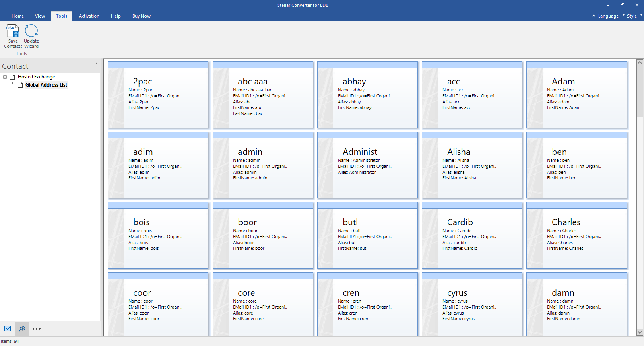Click 'LastName : bac' text
This screenshot has width=644, height=346.
[x=248, y=113]
